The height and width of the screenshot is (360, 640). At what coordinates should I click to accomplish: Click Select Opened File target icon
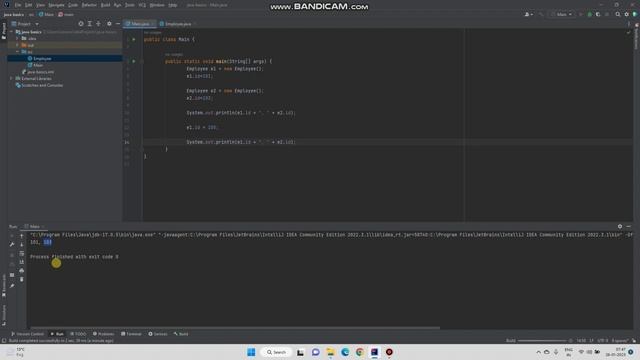point(80,24)
